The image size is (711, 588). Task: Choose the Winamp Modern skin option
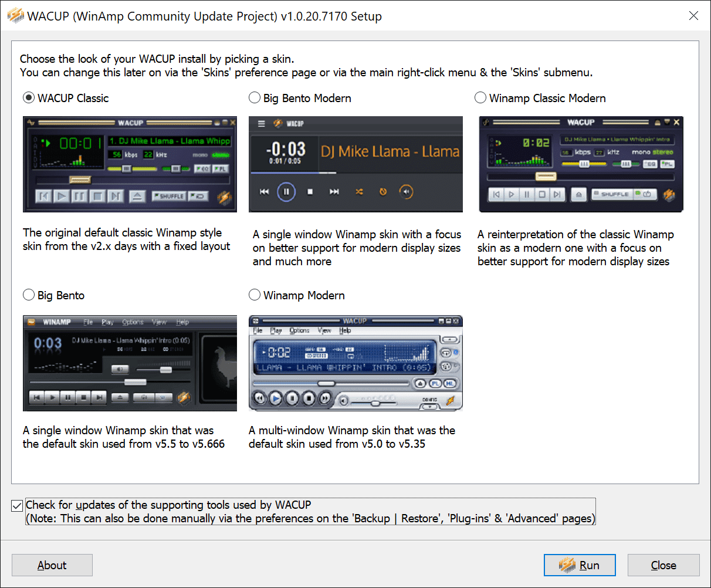coord(255,295)
